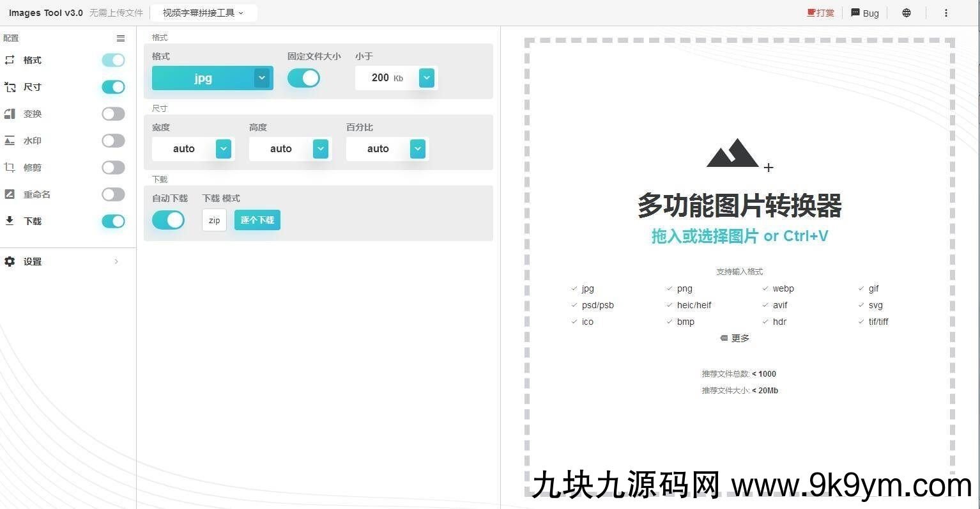Open the three-dot more options menu
980x509 pixels.
click(x=946, y=13)
